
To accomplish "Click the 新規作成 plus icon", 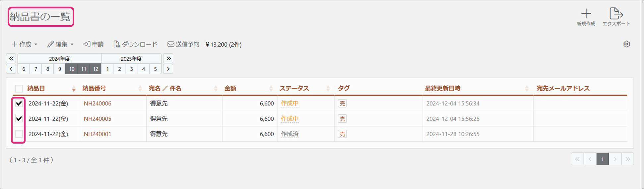I will (586, 14).
